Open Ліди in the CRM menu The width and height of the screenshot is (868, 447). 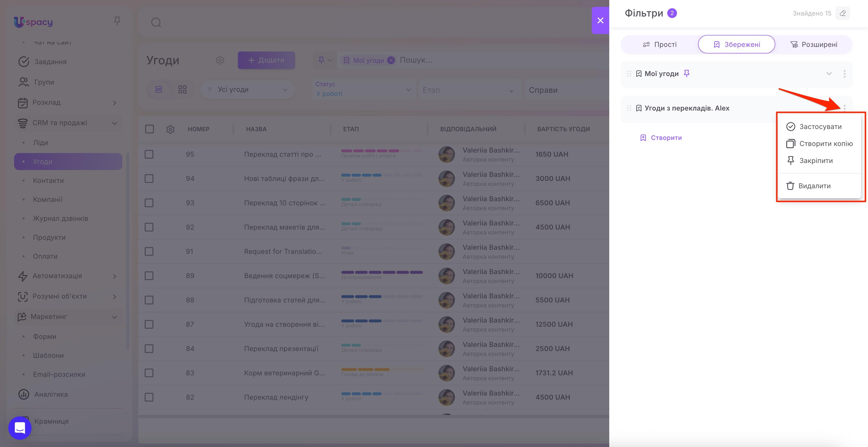[40, 143]
